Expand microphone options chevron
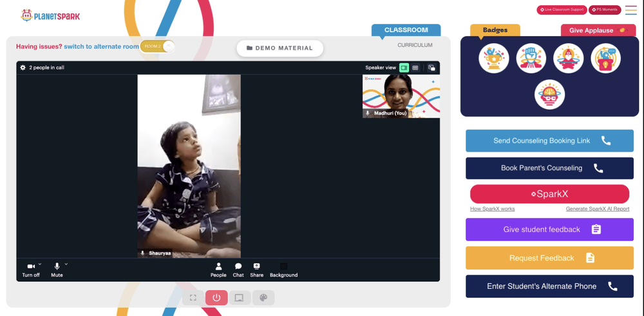Viewport: 644px width, 316px height. [x=66, y=264]
